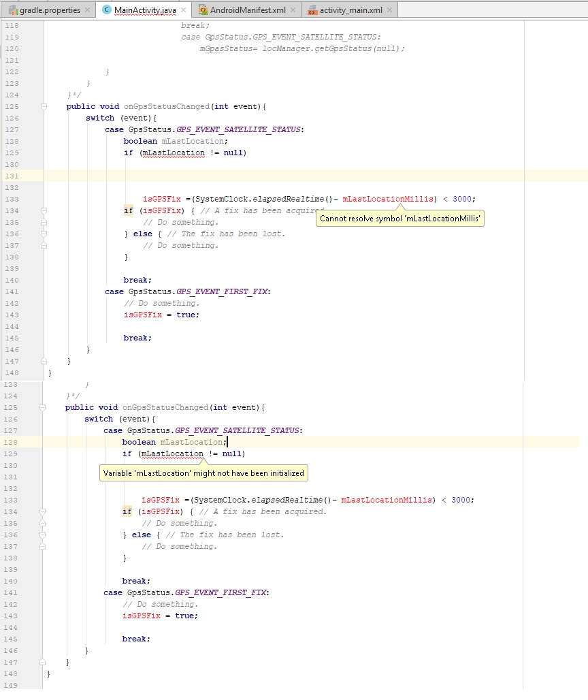Switch to the activity_main.xml tab
Screen dimensions: 588x700
350,10
